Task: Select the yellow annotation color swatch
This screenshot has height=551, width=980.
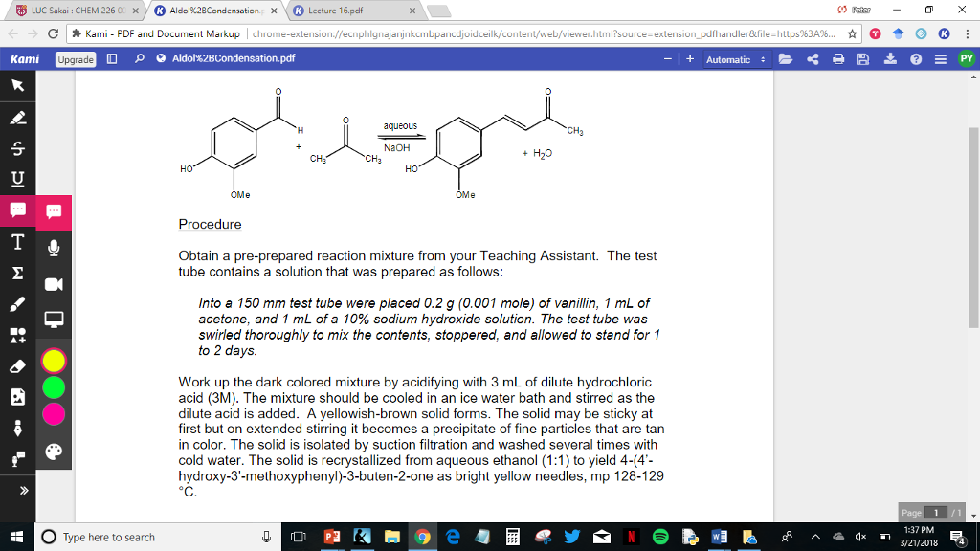Action: pos(53,361)
